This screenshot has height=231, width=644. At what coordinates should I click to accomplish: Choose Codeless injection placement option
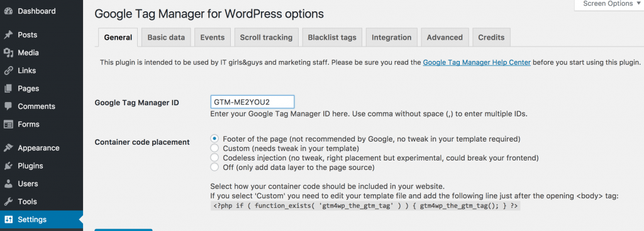214,158
